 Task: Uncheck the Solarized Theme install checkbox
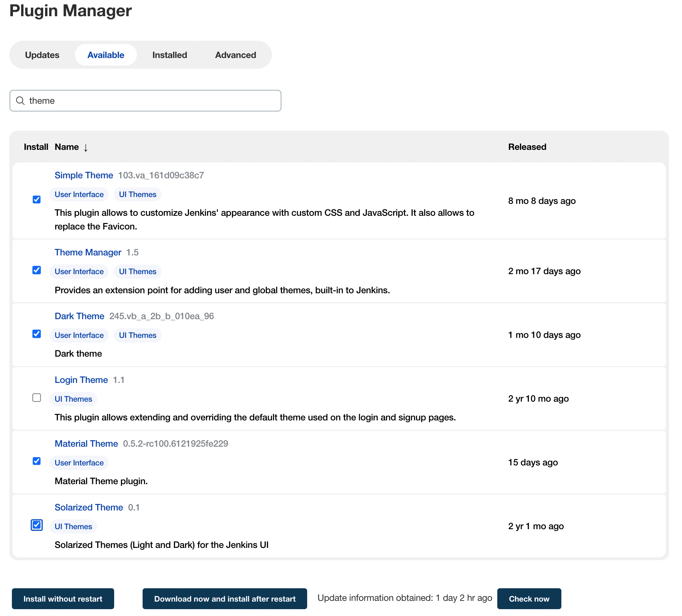[x=37, y=525]
